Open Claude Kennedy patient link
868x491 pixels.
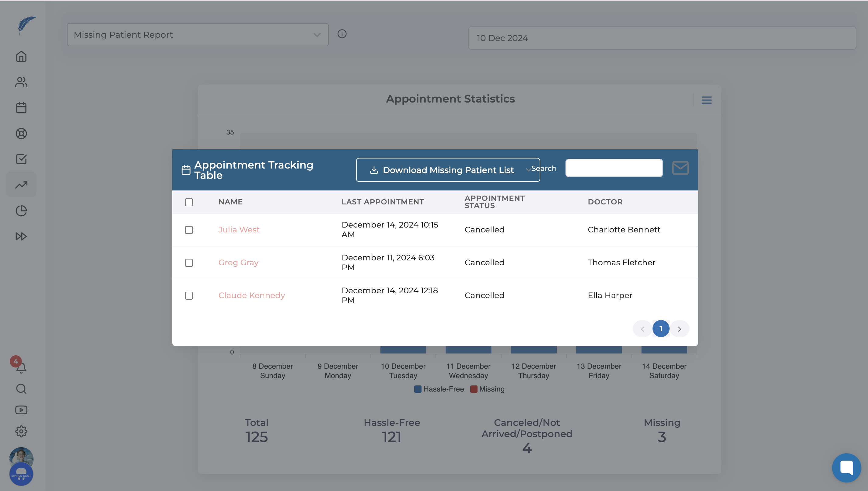(x=252, y=295)
